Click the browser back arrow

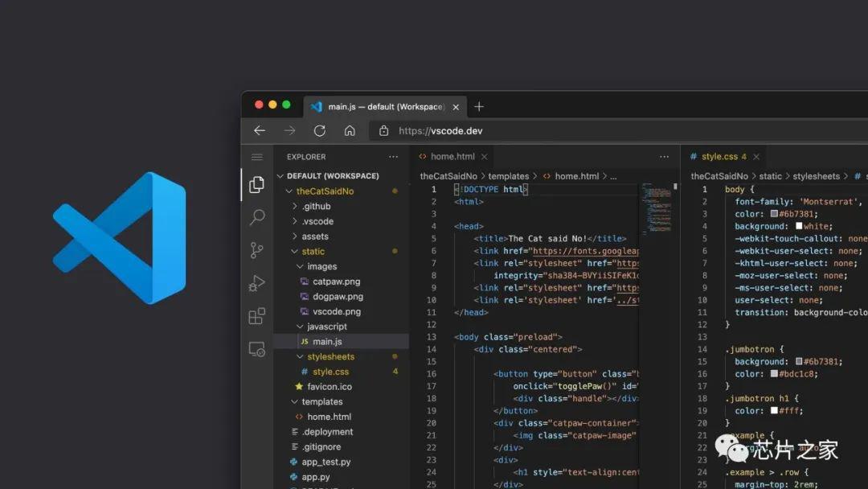260,131
